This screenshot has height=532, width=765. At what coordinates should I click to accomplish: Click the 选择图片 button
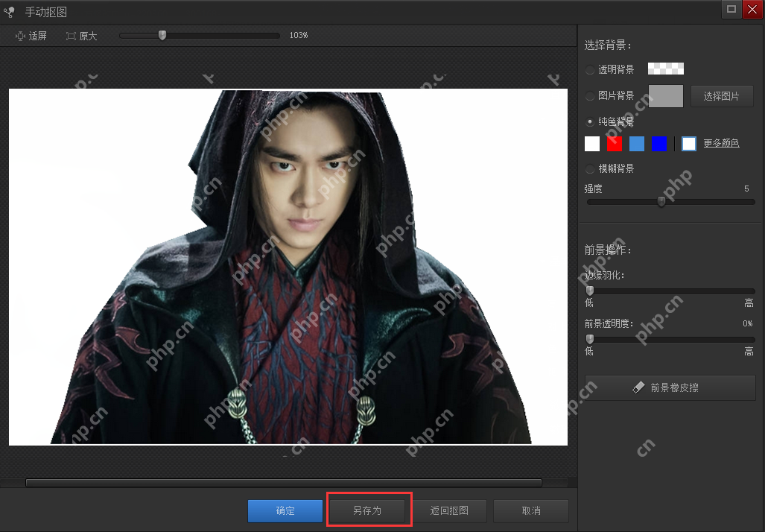click(x=721, y=96)
